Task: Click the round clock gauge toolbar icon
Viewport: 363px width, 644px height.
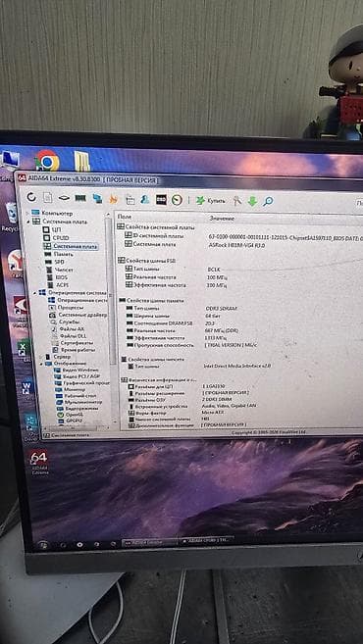Action: 177,200
